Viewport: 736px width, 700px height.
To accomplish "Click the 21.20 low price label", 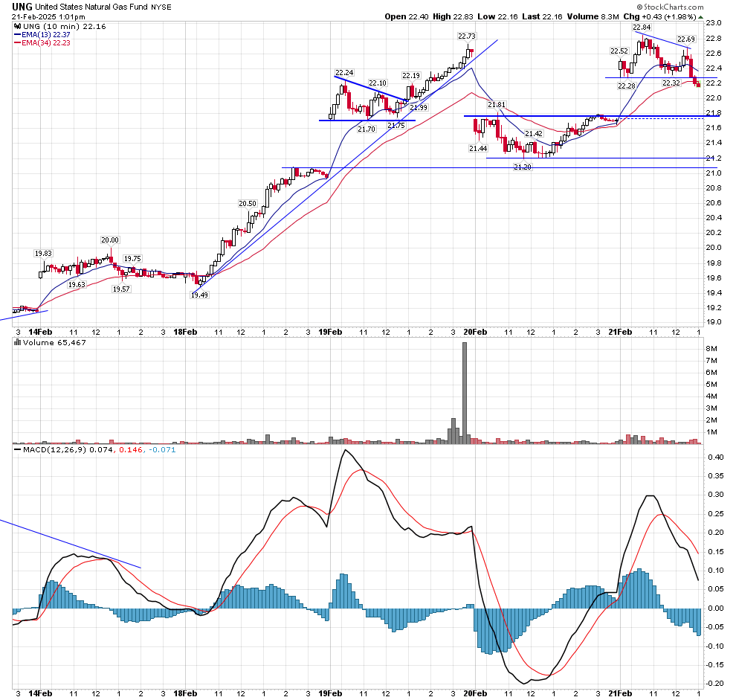I will 523,167.
